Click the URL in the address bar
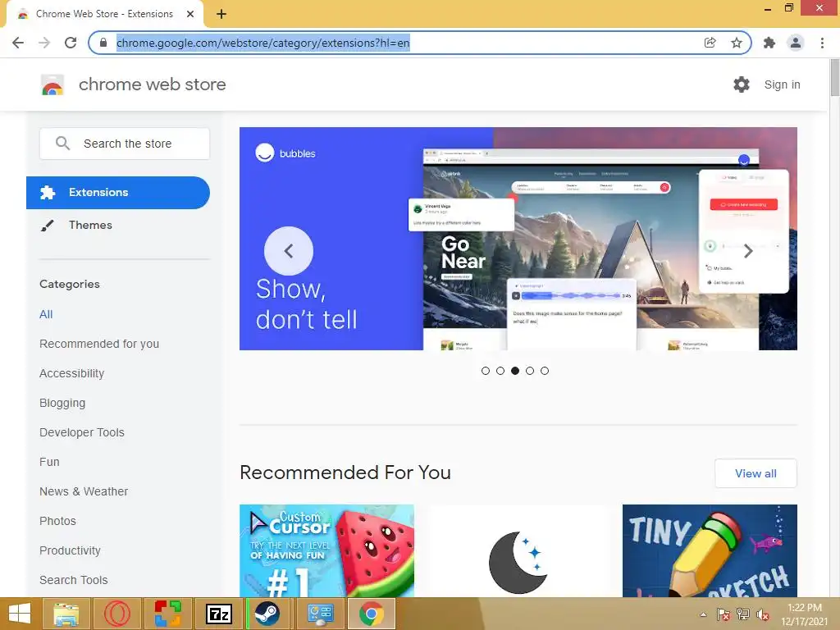Image resolution: width=840 pixels, height=630 pixels. tap(263, 43)
